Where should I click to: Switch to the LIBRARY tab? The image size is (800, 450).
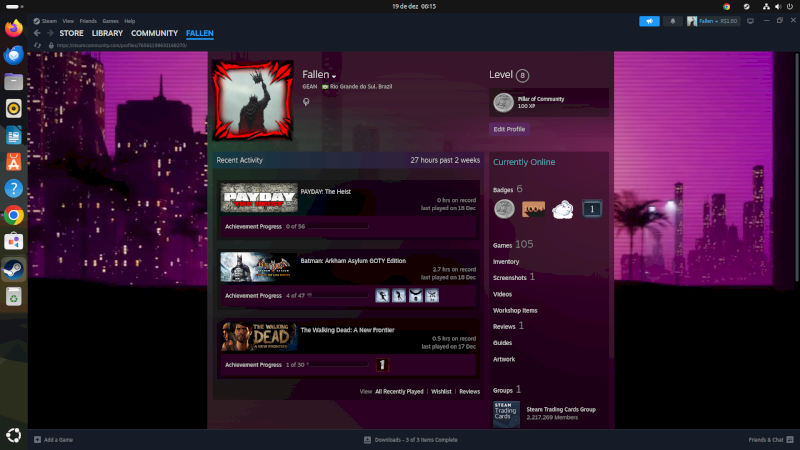(x=107, y=33)
